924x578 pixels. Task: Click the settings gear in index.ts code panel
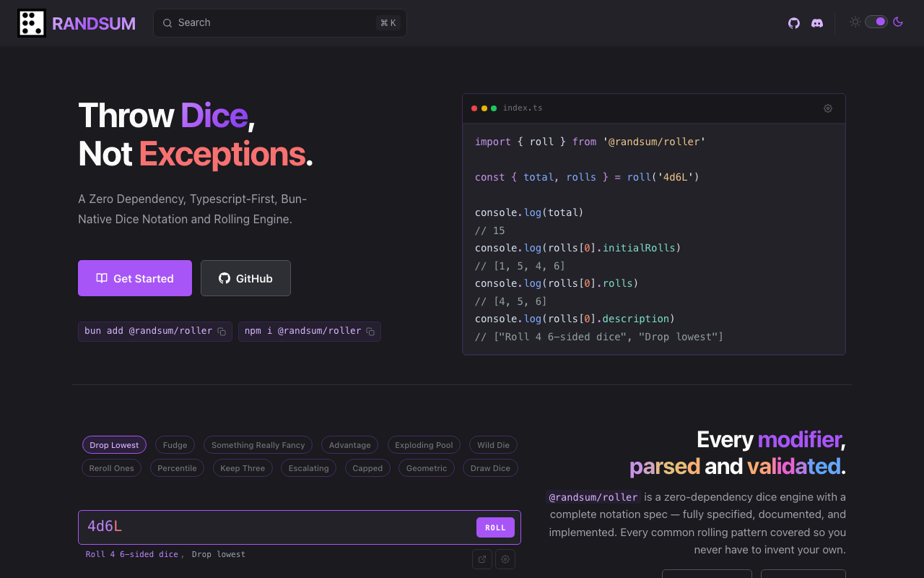point(828,108)
